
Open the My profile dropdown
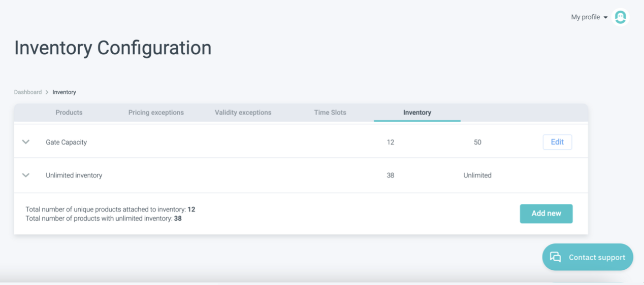coord(589,17)
